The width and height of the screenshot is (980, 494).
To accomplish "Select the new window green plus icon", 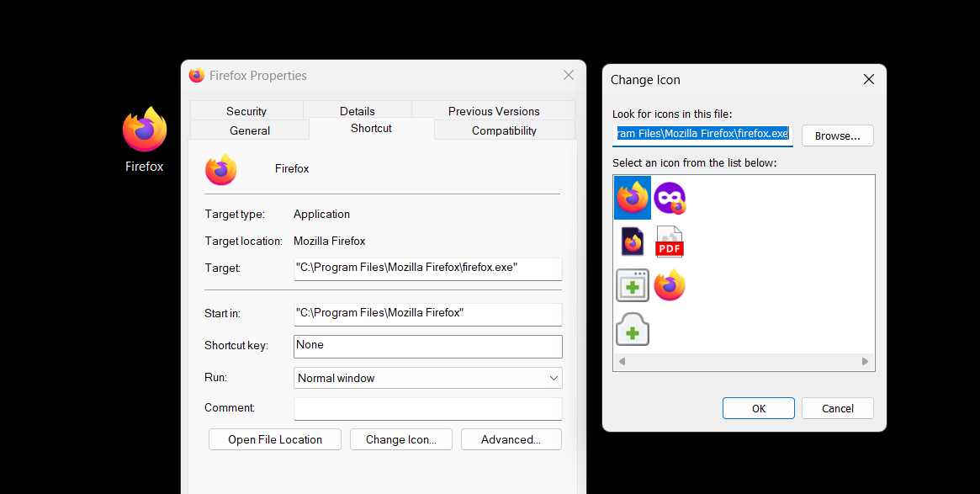I will tap(632, 284).
